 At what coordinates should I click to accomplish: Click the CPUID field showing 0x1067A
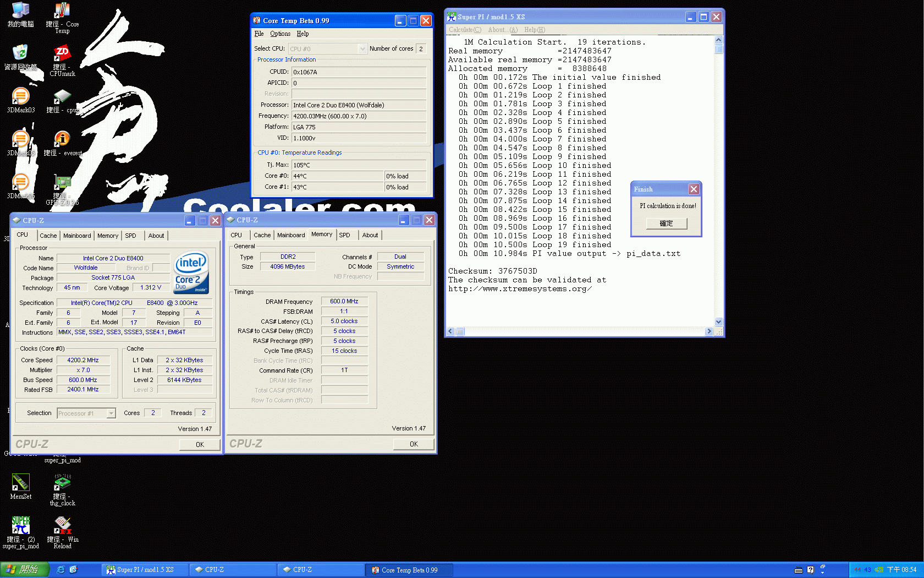pos(359,72)
